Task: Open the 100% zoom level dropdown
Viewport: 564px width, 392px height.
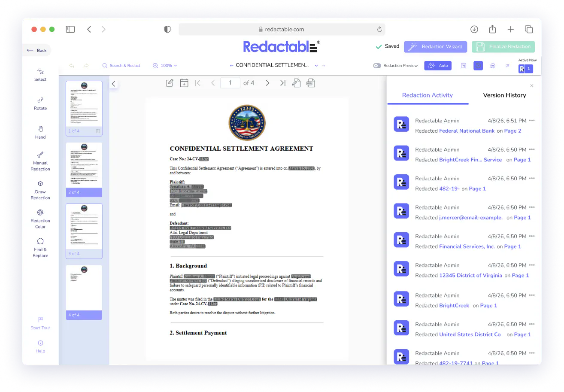Action: point(165,66)
